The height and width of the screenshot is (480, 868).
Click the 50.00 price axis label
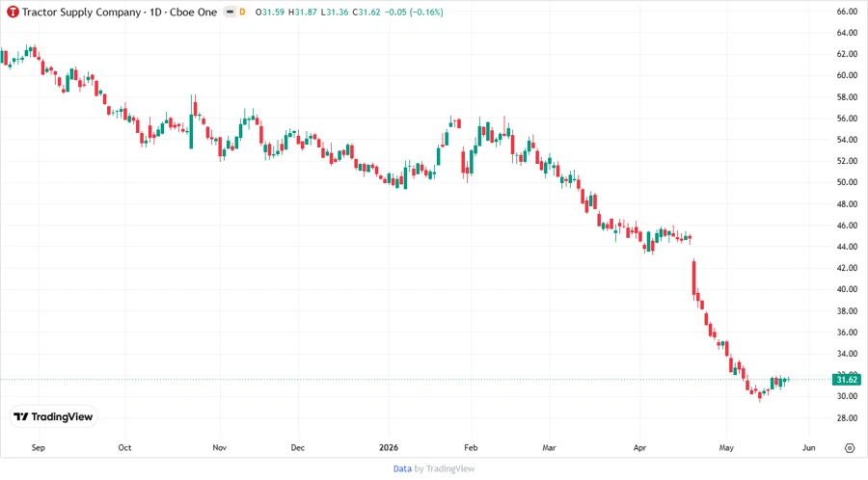point(847,182)
